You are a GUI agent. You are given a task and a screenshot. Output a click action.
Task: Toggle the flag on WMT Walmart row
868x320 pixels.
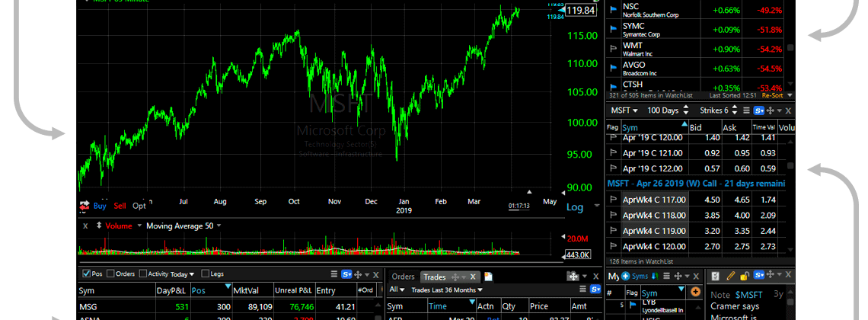pyautogui.click(x=613, y=48)
